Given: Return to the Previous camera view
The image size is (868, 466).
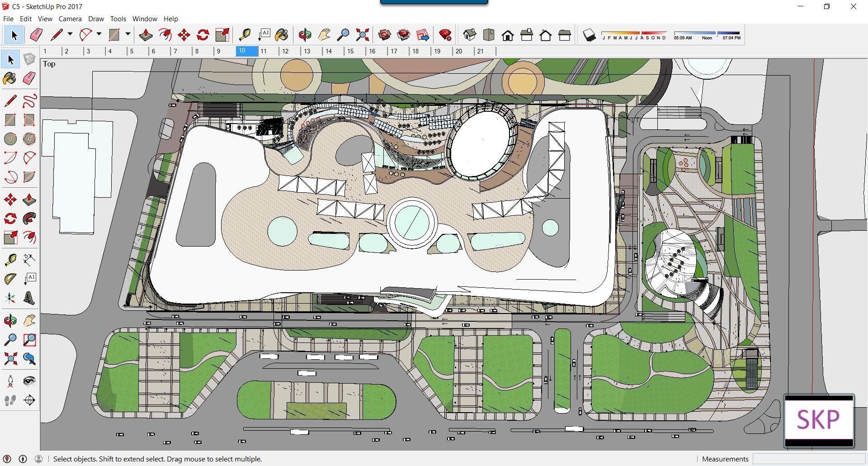Looking at the screenshot, I should (x=29, y=359).
